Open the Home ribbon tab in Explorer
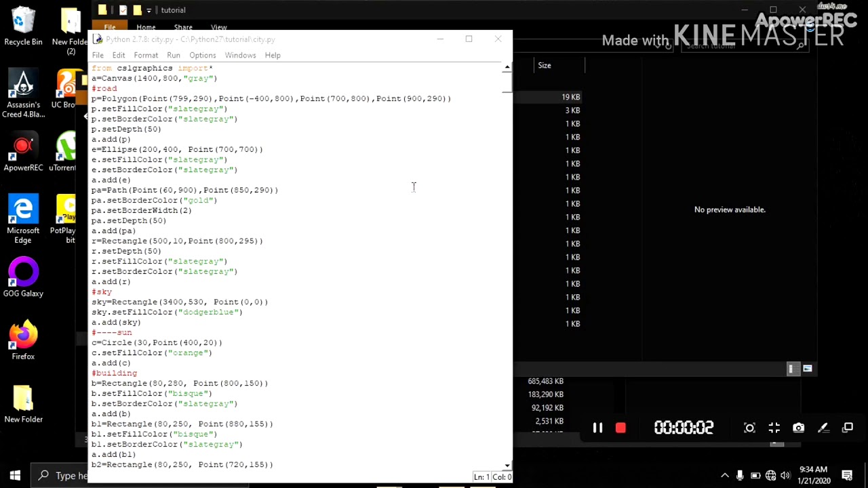 pyautogui.click(x=146, y=27)
